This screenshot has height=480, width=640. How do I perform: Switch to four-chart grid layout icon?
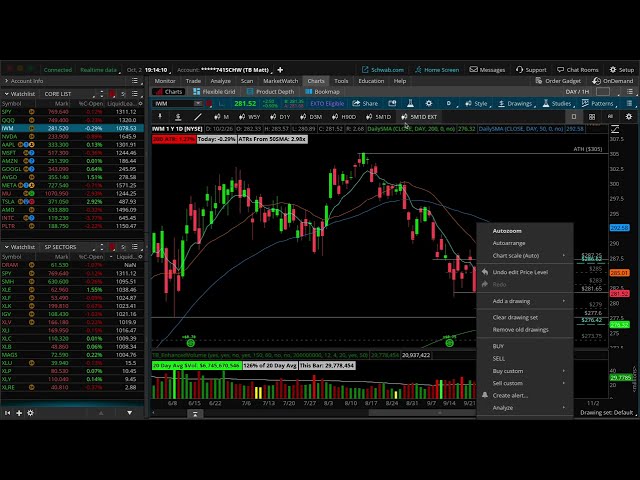(592, 117)
